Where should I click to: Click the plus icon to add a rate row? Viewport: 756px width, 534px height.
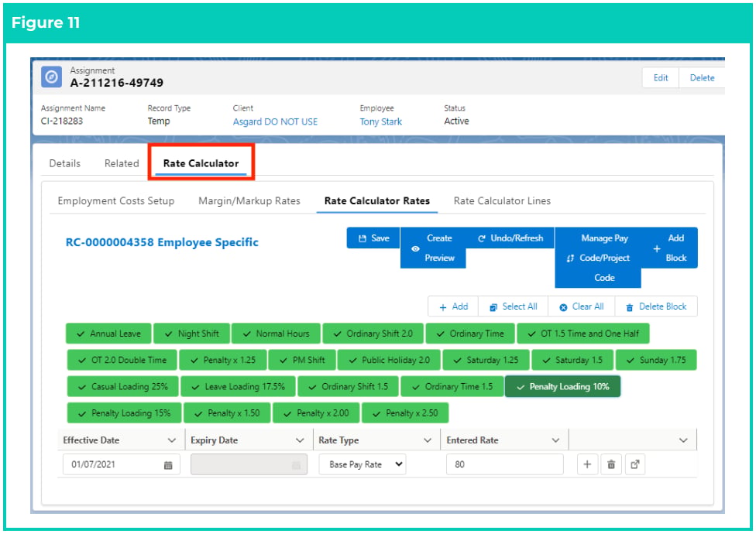pyautogui.click(x=587, y=464)
